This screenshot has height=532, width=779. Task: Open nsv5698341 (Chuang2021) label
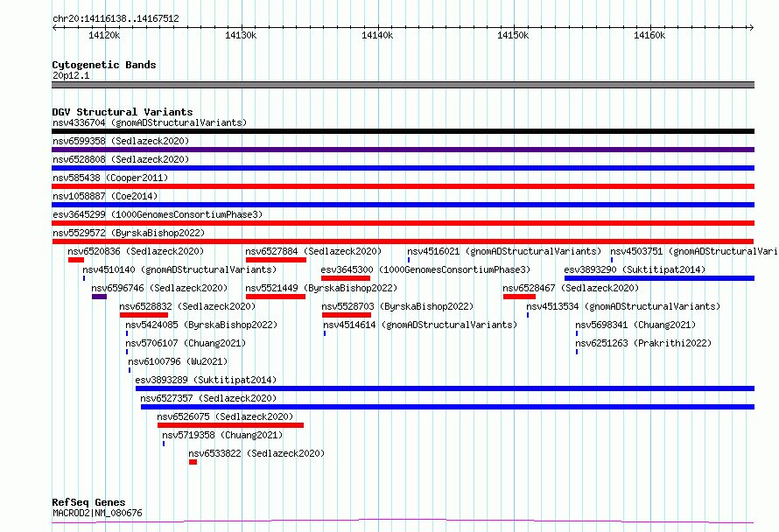(635, 325)
